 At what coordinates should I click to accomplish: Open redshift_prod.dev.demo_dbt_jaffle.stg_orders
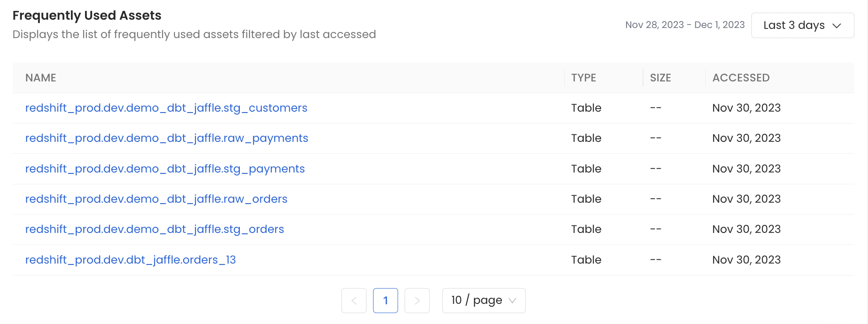pos(154,229)
